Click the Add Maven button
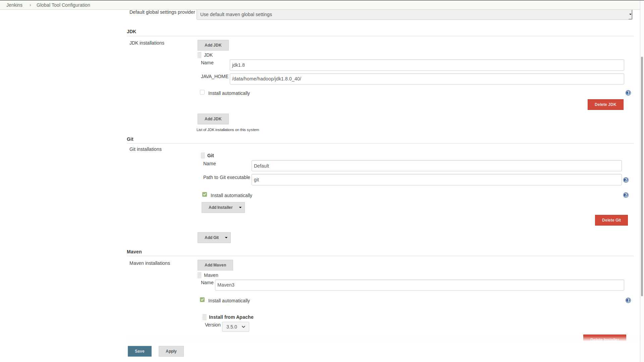Screen dimensions: 644x362 pyautogui.click(x=215, y=265)
